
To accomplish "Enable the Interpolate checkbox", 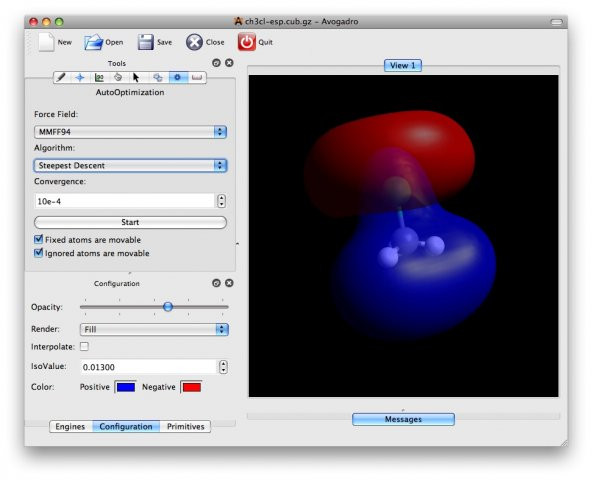I will (x=84, y=346).
